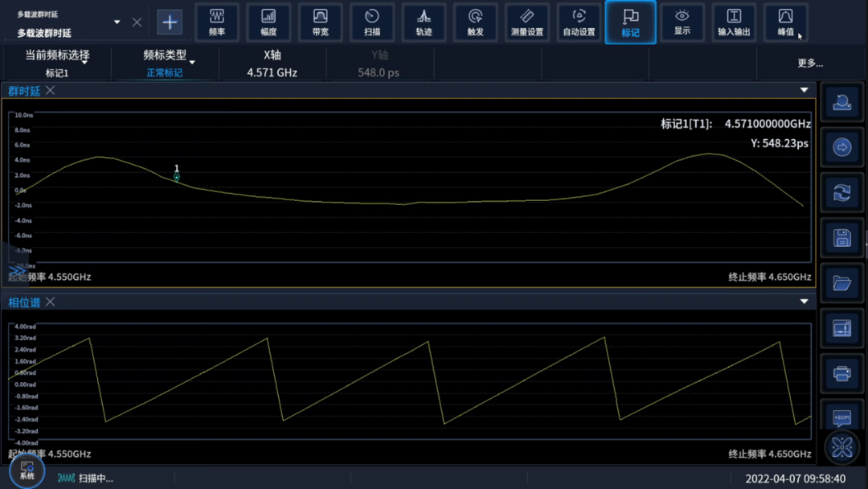
Task: Click the save disk icon in sidebar
Action: click(x=841, y=237)
